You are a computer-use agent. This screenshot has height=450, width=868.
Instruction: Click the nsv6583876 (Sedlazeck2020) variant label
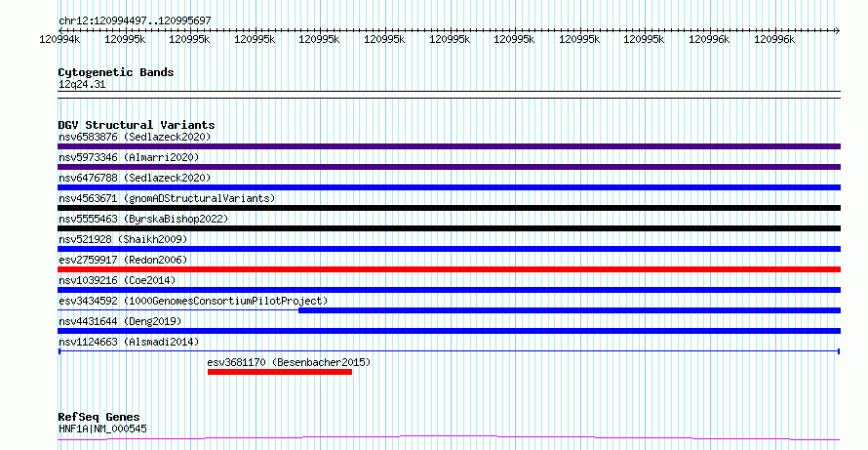pos(135,137)
